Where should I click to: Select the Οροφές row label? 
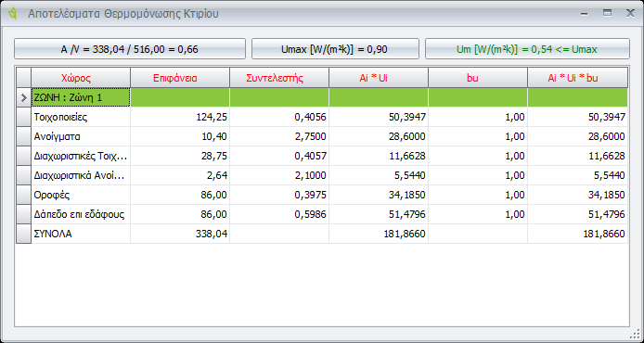[81, 195]
